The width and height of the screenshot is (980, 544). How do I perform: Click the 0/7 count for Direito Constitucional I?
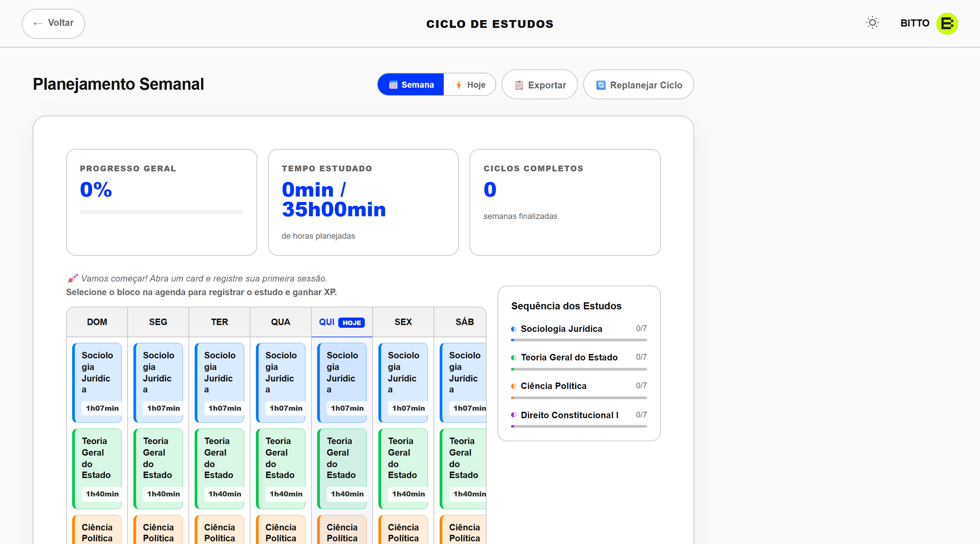pos(641,415)
